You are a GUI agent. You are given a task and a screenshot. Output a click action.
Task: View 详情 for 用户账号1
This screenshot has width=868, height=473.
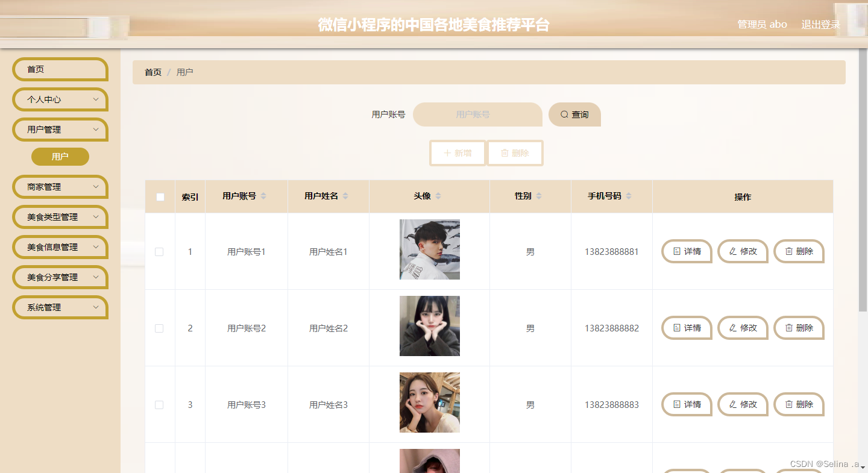click(x=687, y=252)
